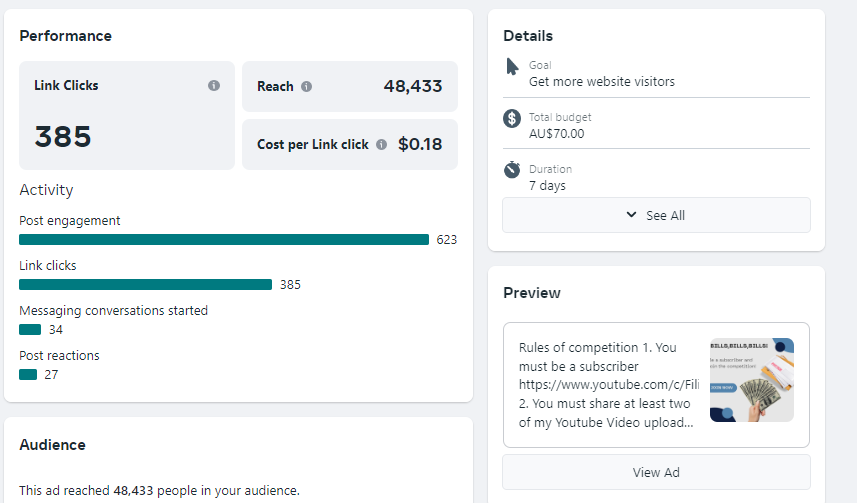Expand details with See All chevron
Screen dimensions: 857x503
point(631,215)
